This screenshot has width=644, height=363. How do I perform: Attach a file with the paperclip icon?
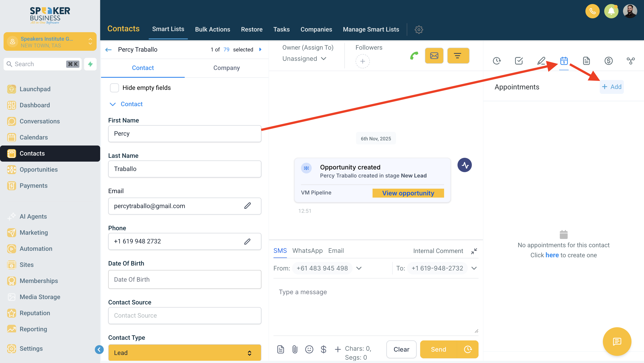tap(295, 349)
